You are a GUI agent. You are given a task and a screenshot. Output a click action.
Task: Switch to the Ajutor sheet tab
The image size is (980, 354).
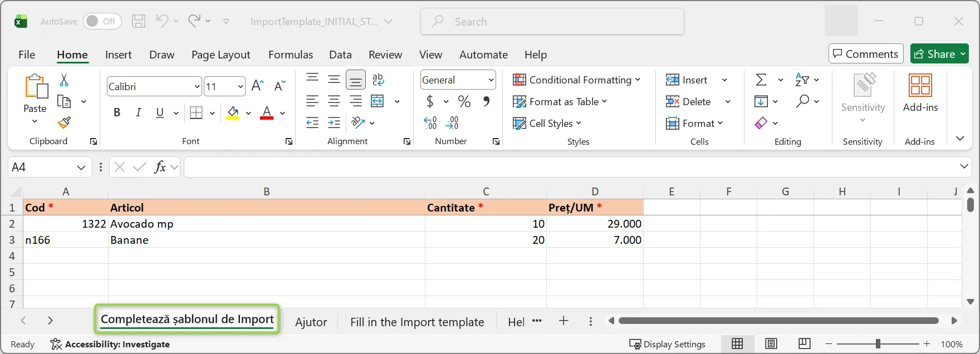pyautogui.click(x=311, y=322)
